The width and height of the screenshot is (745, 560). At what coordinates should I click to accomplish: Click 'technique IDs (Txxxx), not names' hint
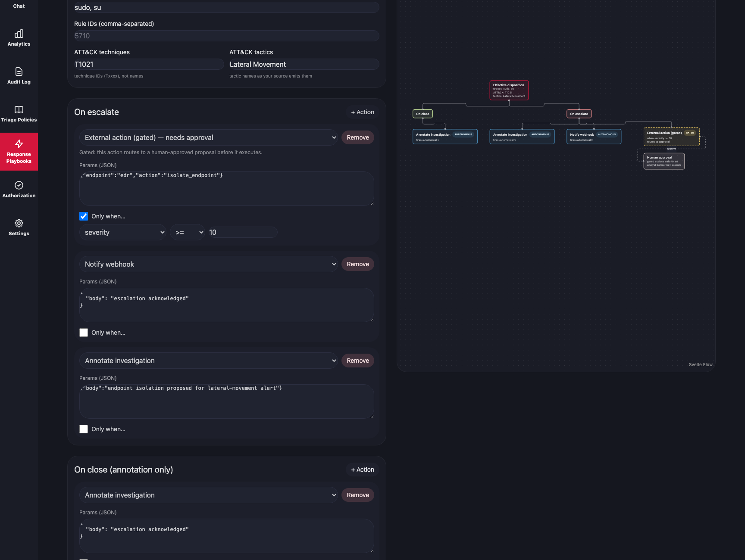pyautogui.click(x=109, y=76)
